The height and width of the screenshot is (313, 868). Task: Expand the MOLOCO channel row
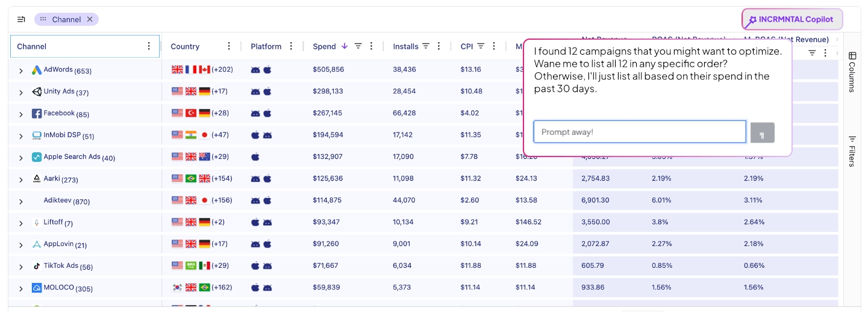coord(20,288)
